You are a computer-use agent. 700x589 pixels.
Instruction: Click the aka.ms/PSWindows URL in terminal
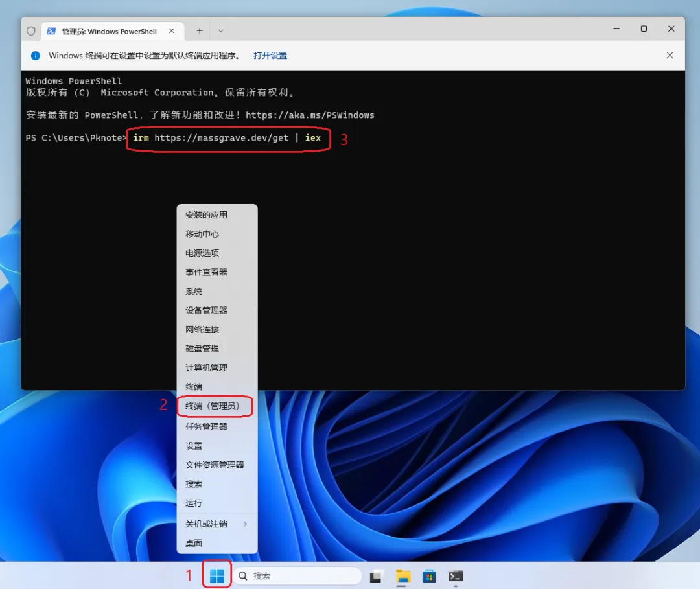[310, 115]
